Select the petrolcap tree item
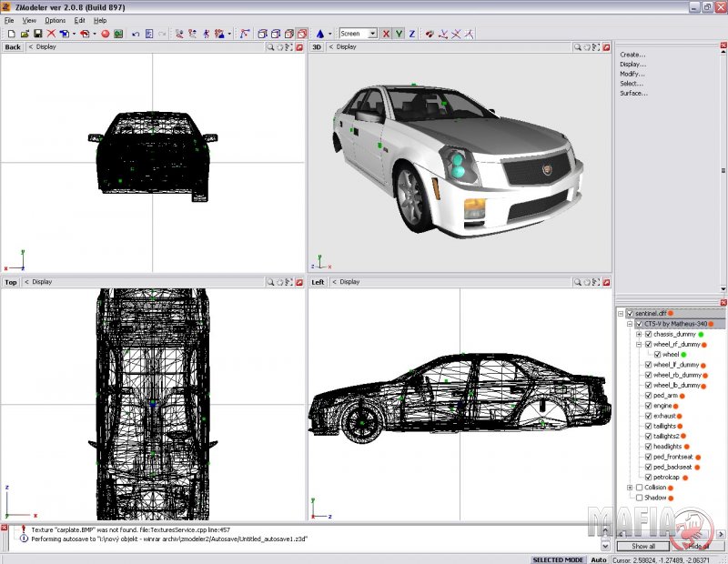728x564 pixels. point(666,477)
